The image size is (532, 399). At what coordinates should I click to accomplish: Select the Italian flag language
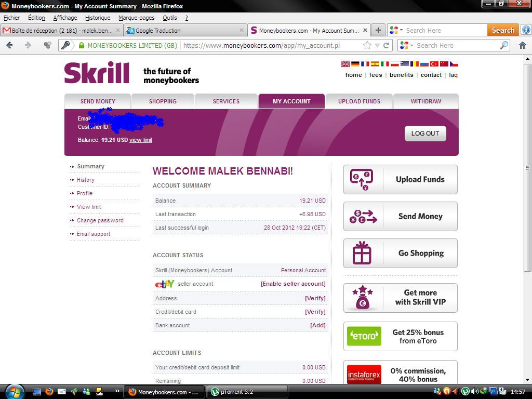pyautogui.click(x=385, y=64)
